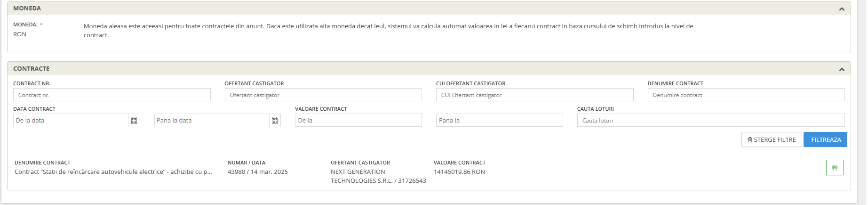This screenshot has width=868, height=205.
Task: Open the 'De la data' calendar picker
Action: (x=134, y=121)
